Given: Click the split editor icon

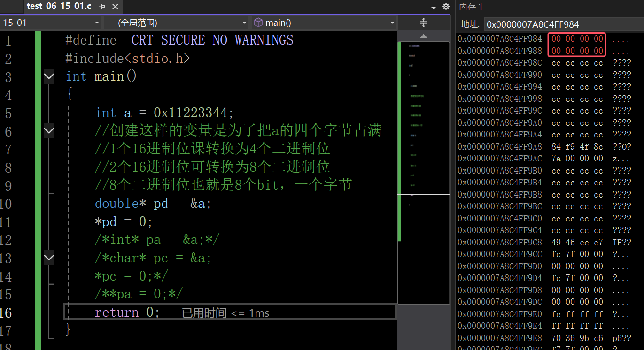Looking at the screenshot, I should (x=423, y=23).
